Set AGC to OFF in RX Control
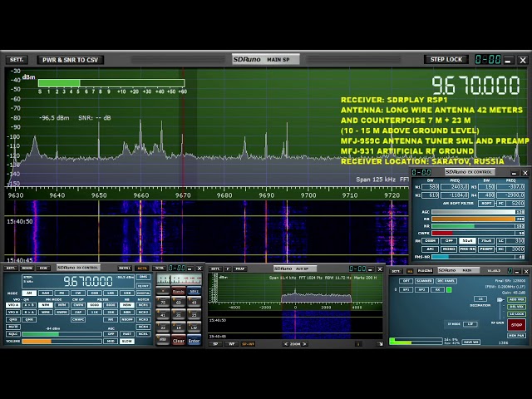 (111, 334)
